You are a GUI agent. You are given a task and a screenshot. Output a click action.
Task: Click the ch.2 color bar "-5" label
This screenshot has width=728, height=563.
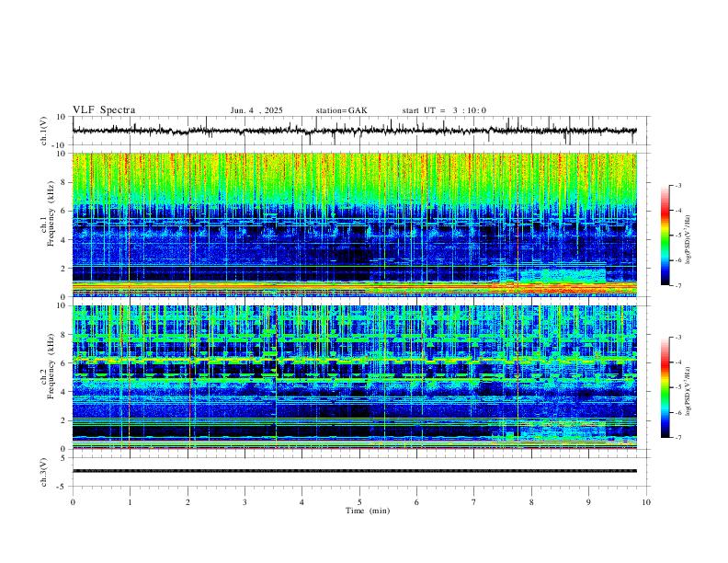[x=678, y=387]
